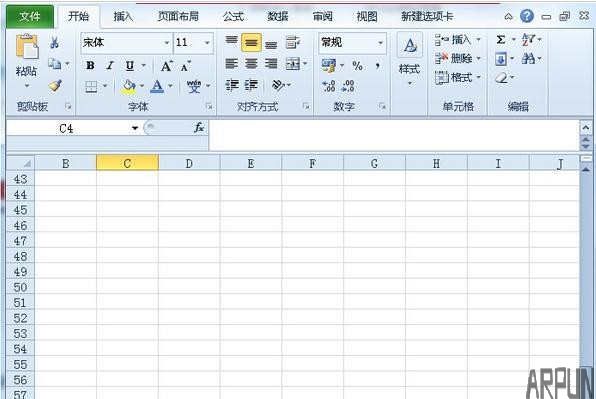Switch to Review (审阅) tab
The height and width of the screenshot is (399, 596).
tap(322, 16)
